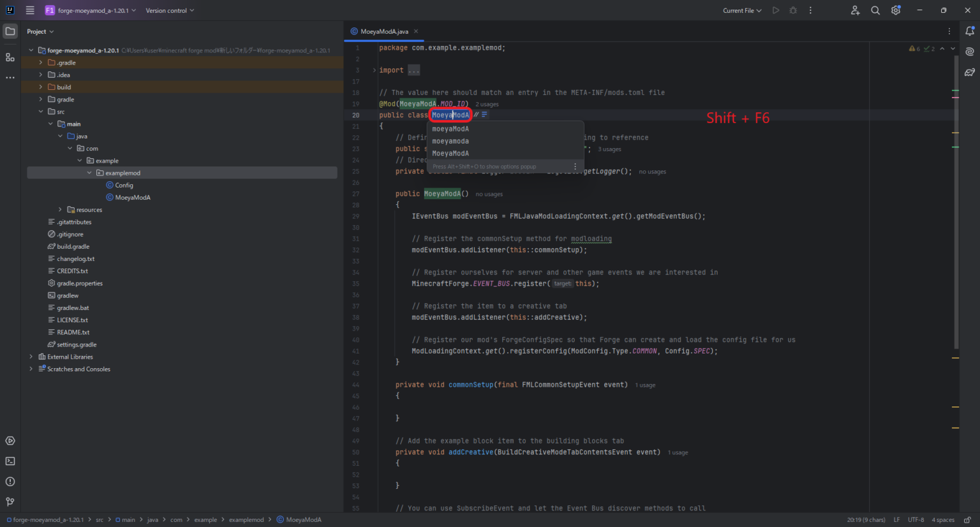The image size is (980, 527).
Task: Expand the .gradle folder
Action: [41, 63]
